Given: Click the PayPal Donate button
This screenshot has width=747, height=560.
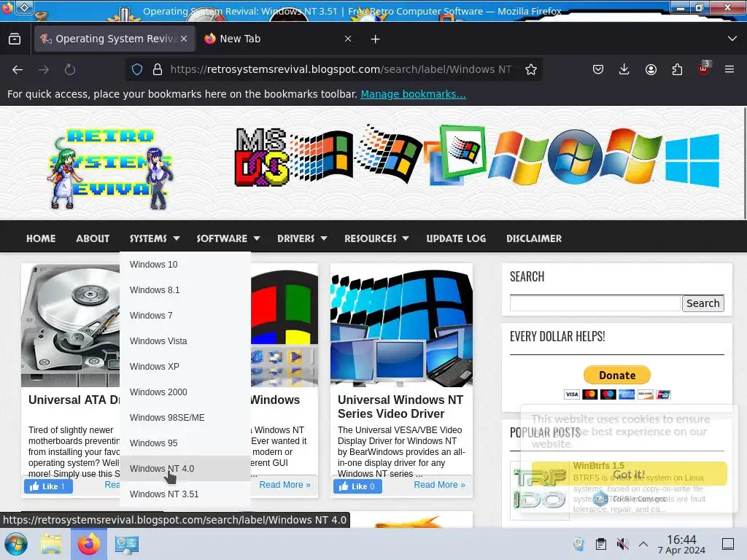Looking at the screenshot, I should (x=617, y=376).
